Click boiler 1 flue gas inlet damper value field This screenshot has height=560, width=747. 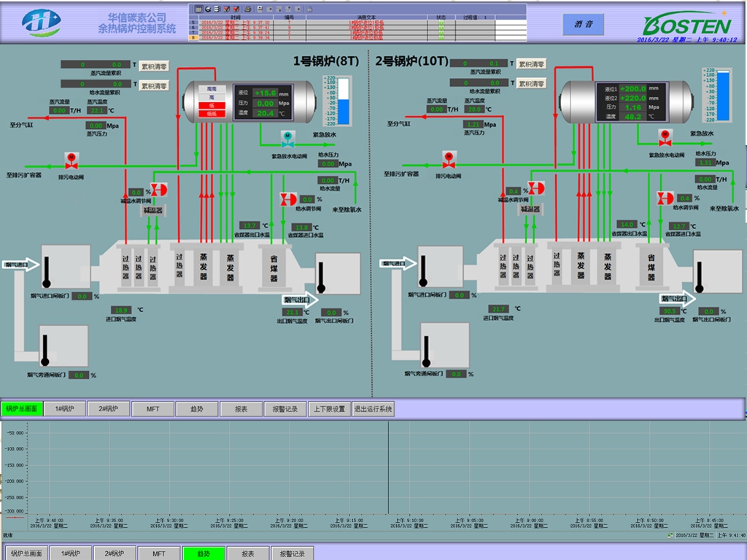[82, 296]
